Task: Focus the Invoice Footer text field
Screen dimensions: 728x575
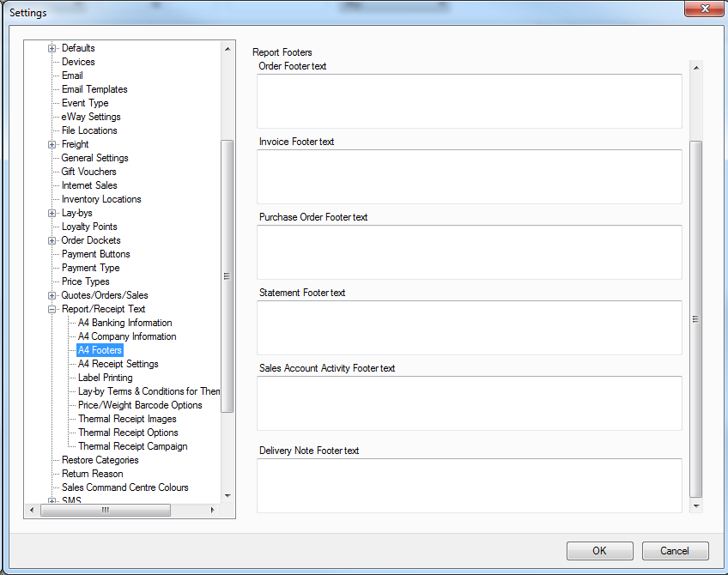Action: click(469, 177)
